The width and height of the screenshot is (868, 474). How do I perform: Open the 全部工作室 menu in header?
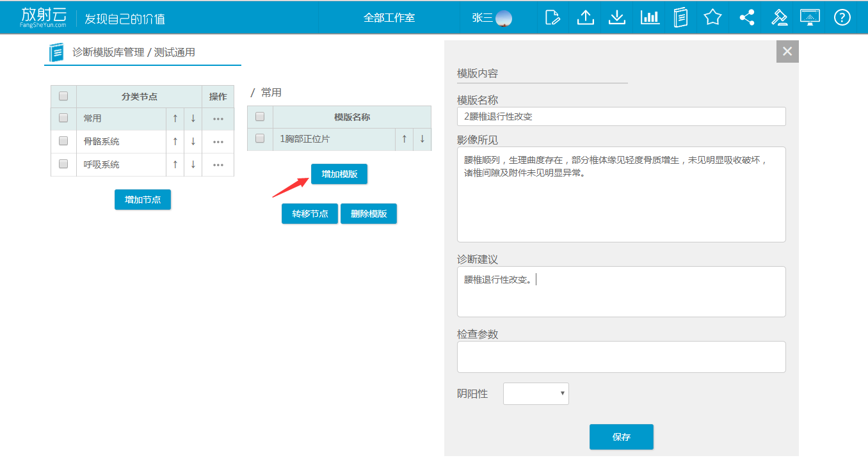tap(389, 18)
